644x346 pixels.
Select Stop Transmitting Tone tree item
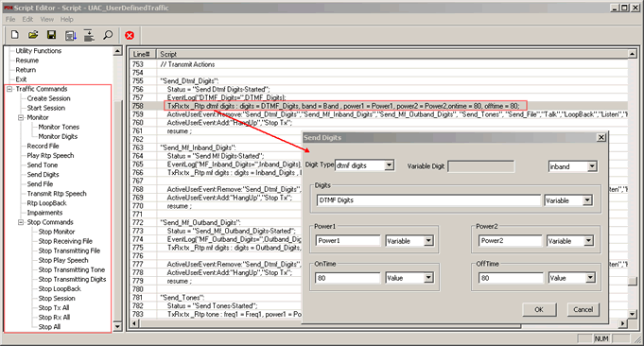tap(72, 269)
